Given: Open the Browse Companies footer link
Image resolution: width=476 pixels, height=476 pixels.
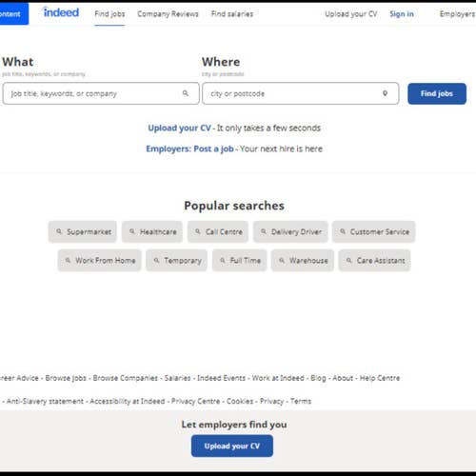Looking at the screenshot, I should [126, 378].
